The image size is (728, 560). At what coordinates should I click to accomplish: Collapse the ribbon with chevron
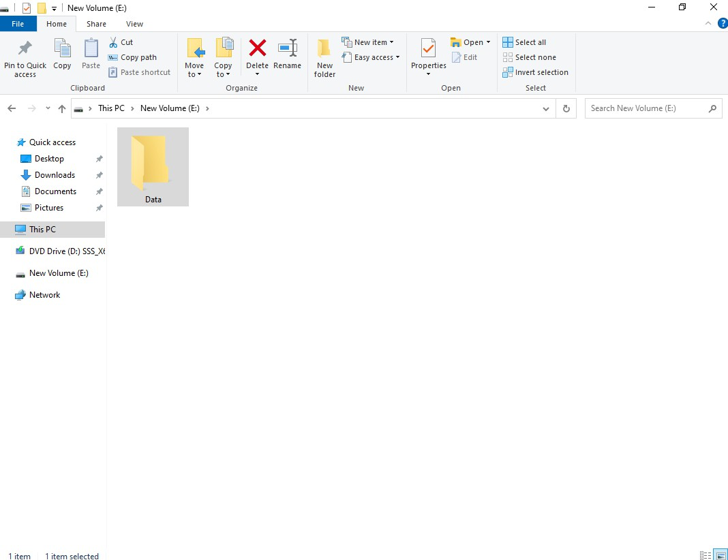pyautogui.click(x=708, y=23)
